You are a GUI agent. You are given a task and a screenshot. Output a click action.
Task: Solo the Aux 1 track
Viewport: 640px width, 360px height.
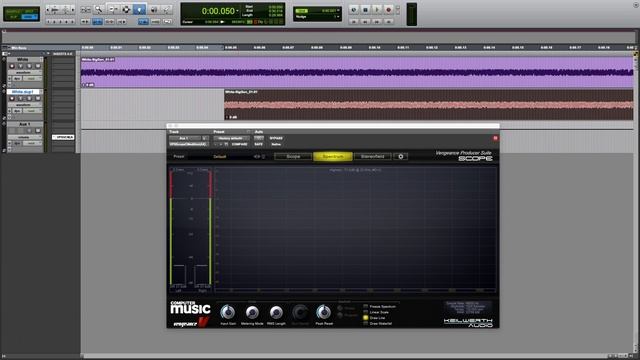[x=29, y=131]
